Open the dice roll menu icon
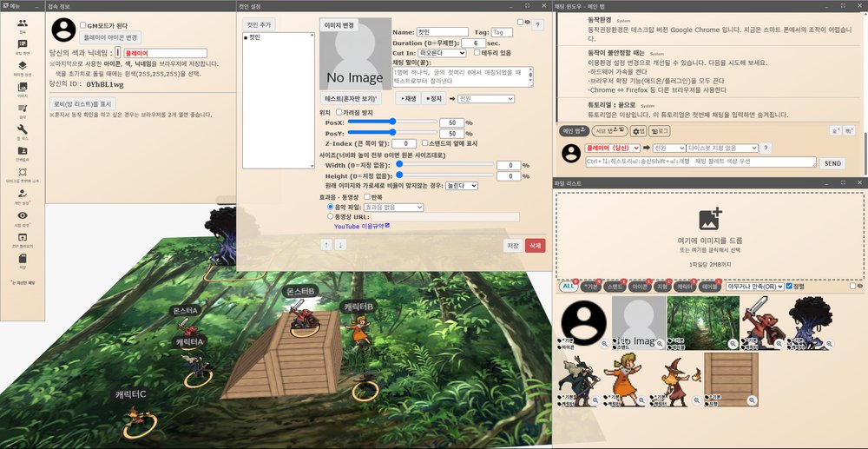Screen dimensions: 868x449 (23, 172)
